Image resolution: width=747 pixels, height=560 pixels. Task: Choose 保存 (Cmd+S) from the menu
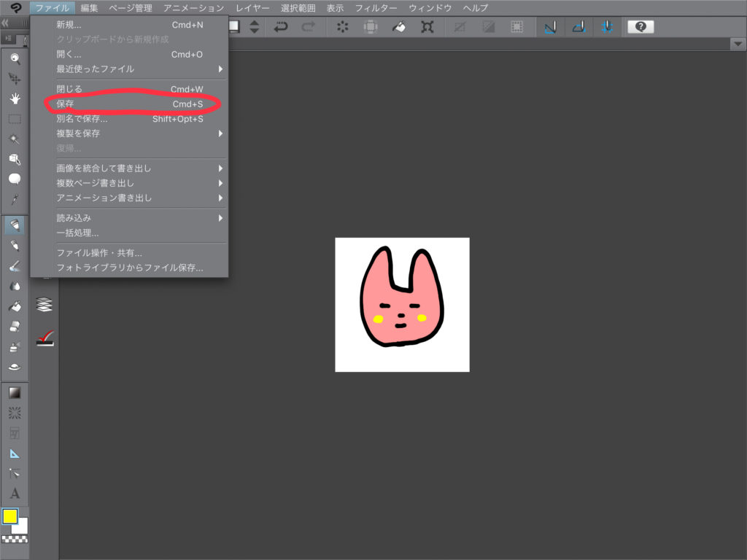click(x=130, y=104)
